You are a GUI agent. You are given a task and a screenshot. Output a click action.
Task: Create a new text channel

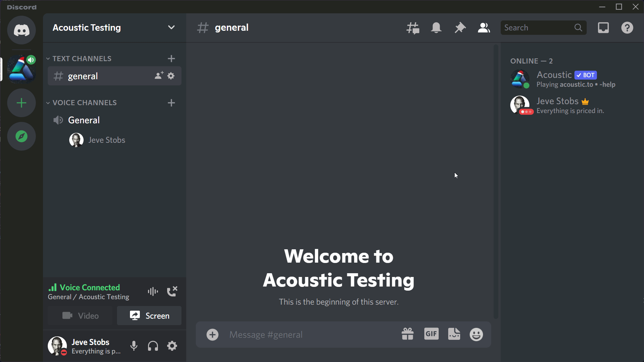(172, 59)
